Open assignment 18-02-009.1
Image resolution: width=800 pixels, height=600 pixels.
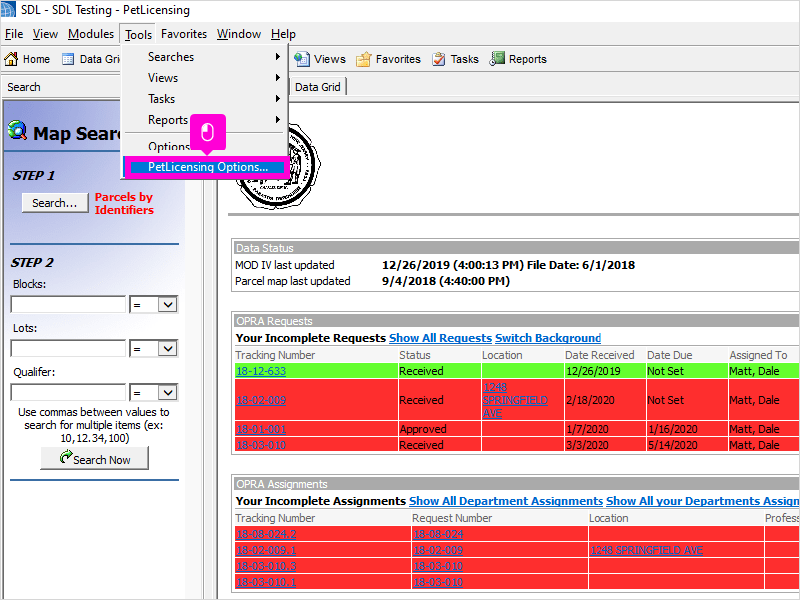click(266, 550)
